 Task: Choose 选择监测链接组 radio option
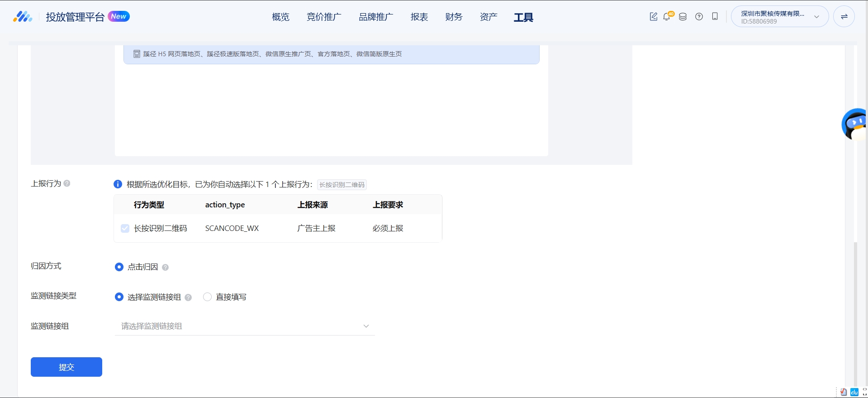pos(119,297)
